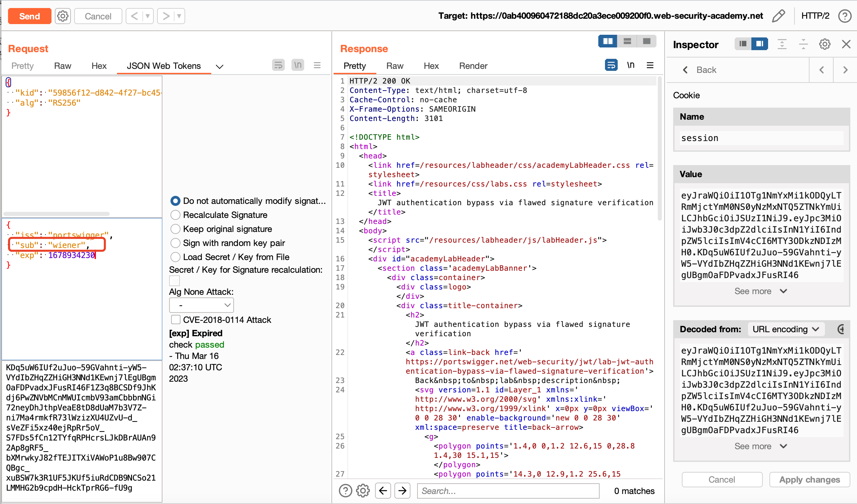Click the help icon next to HTTP/2
The height and width of the screenshot is (504, 857).
(x=844, y=16)
